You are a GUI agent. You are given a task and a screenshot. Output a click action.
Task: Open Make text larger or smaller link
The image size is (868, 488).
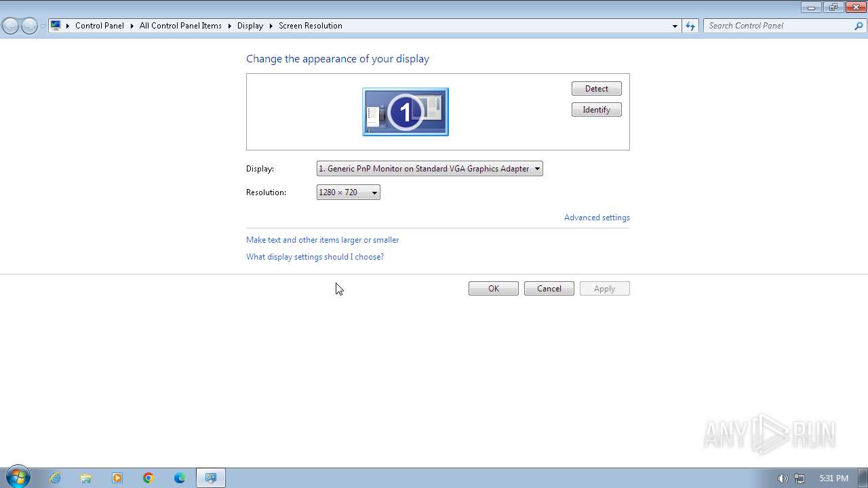[323, 240]
